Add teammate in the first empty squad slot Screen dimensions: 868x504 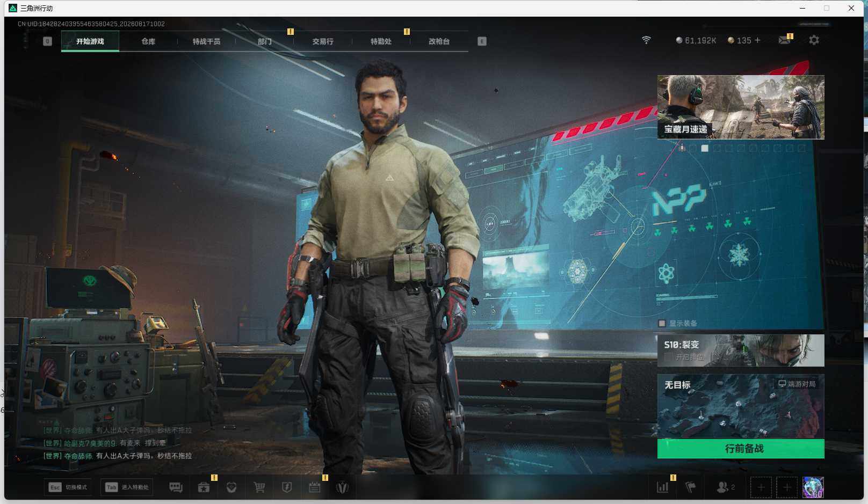(761, 487)
